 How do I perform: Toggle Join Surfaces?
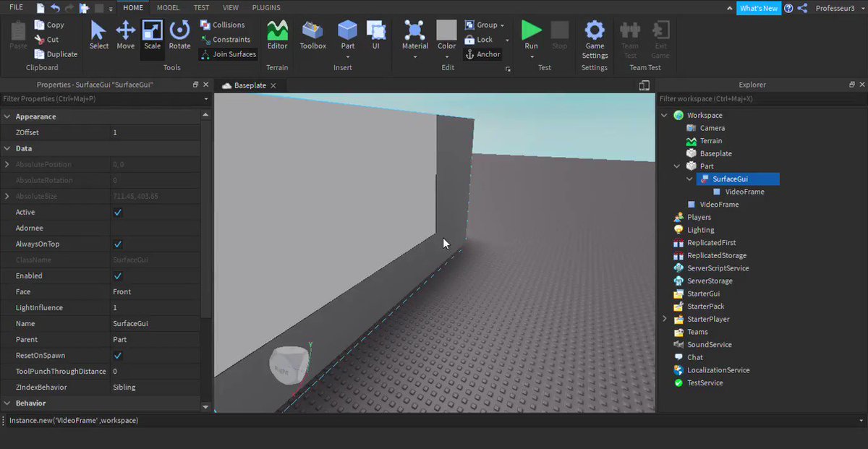(228, 54)
